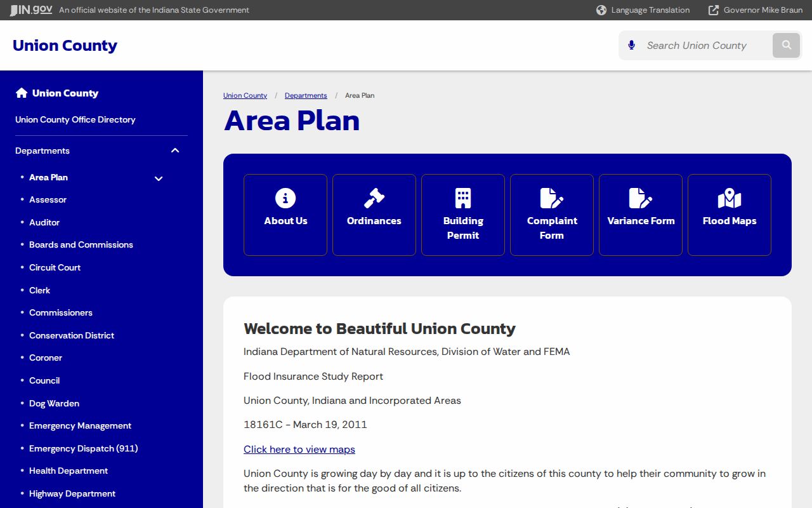Select Area Plan in sidebar
Viewport: 812px width, 508px height.
(48, 177)
